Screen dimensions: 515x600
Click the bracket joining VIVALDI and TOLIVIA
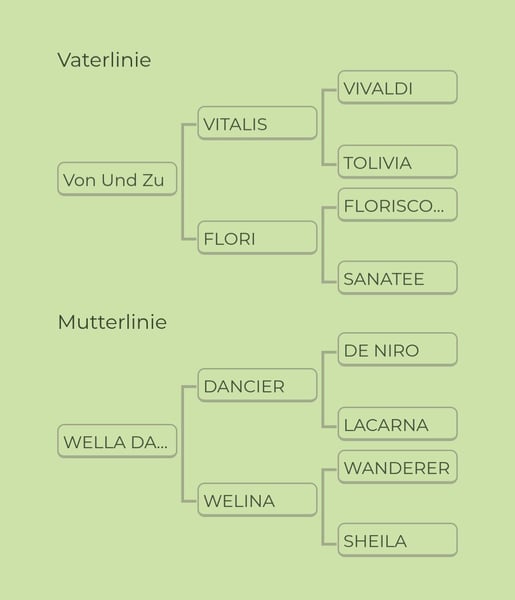323,127
